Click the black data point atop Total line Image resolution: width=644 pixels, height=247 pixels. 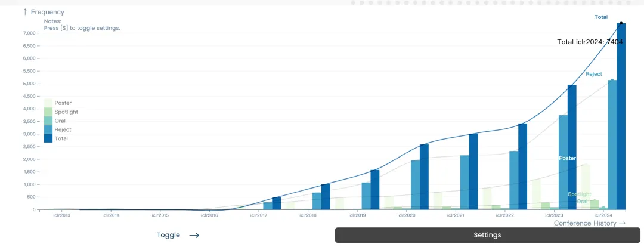(621, 23)
